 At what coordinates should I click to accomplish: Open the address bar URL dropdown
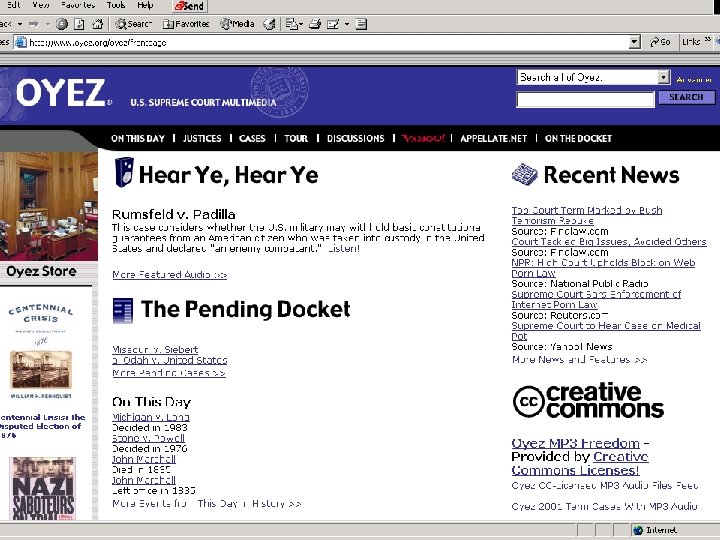point(634,43)
